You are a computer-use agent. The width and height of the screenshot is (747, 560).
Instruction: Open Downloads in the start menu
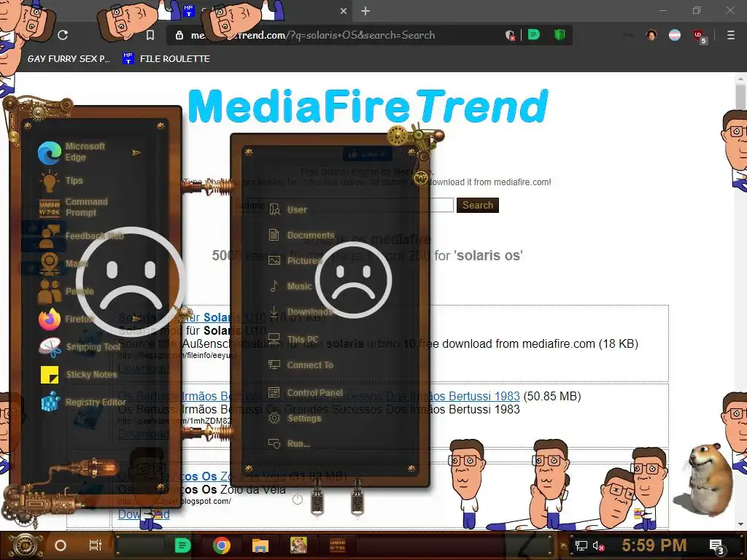pyautogui.click(x=301, y=312)
